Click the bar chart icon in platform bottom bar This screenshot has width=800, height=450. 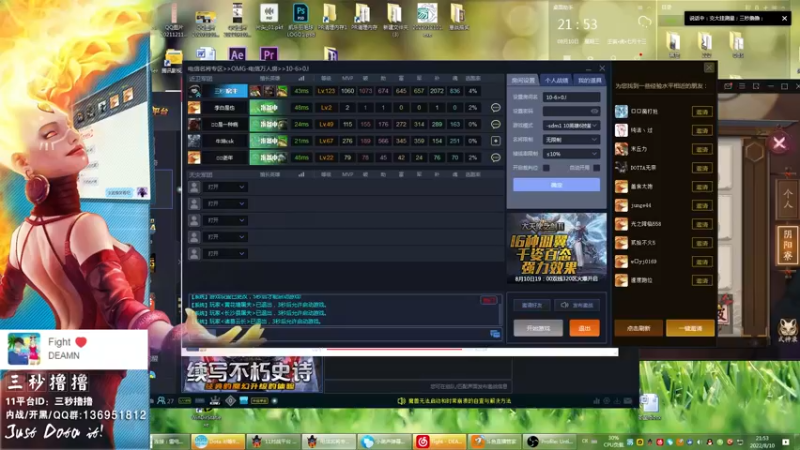coord(596,401)
